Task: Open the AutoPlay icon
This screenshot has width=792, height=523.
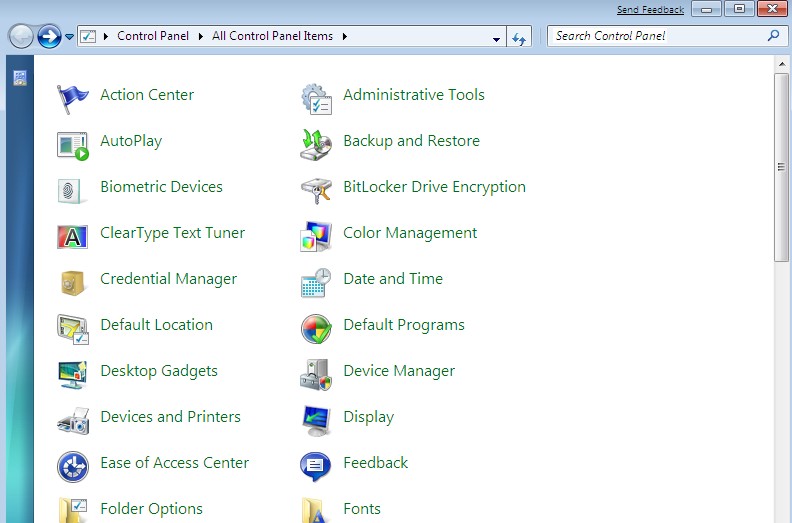Action: pos(73,146)
